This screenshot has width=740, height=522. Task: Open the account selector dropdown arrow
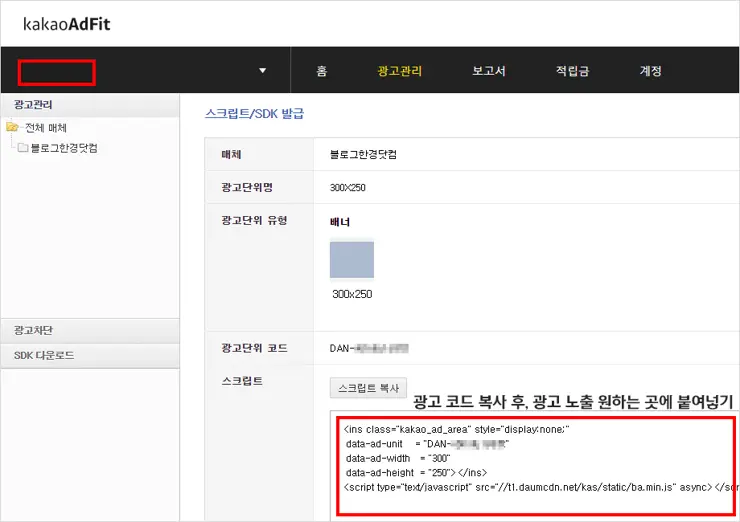tap(262, 71)
